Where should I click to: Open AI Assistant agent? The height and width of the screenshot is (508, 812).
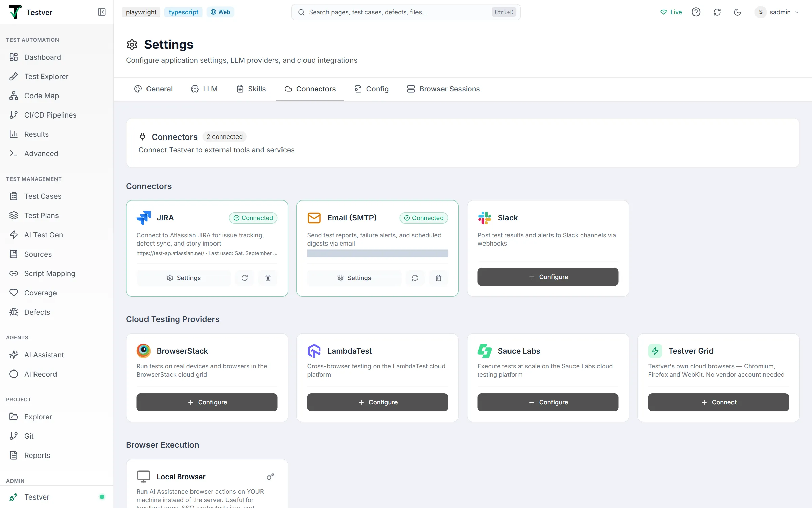pyautogui.click(x=57, y=355)
